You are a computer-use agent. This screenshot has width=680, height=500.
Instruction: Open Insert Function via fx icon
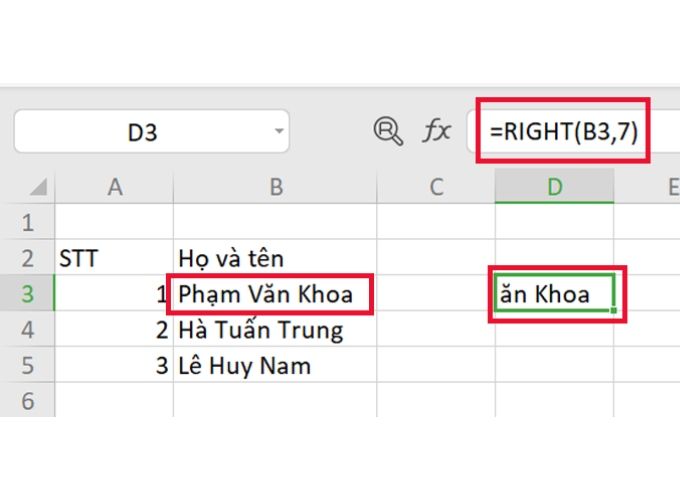pos(437,131)
